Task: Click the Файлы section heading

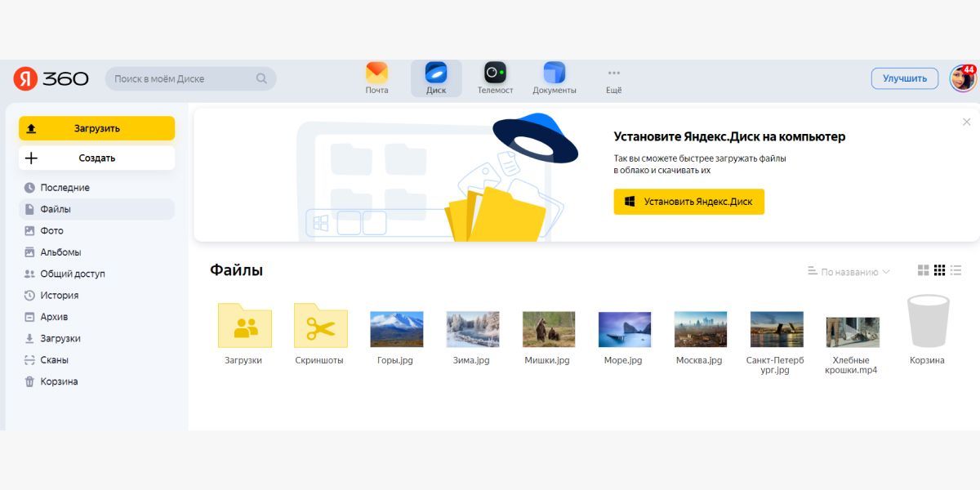Action: 236,270
